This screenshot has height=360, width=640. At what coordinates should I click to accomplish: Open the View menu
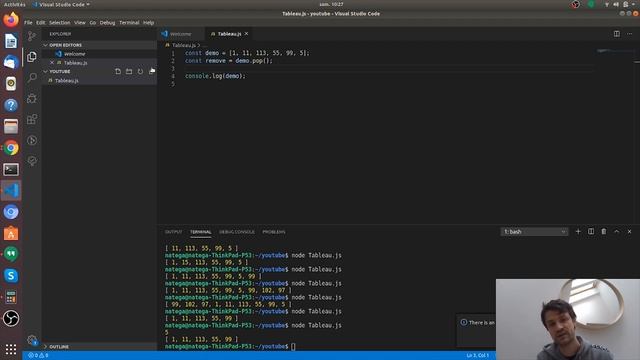coord(80,23)
